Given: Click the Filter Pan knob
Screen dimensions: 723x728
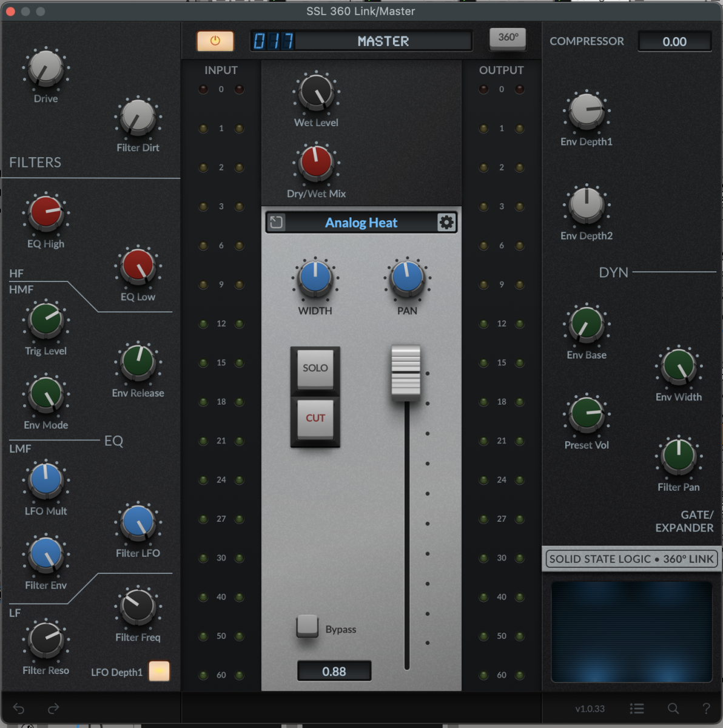Looking at the screenshot, I should (679, 457).
